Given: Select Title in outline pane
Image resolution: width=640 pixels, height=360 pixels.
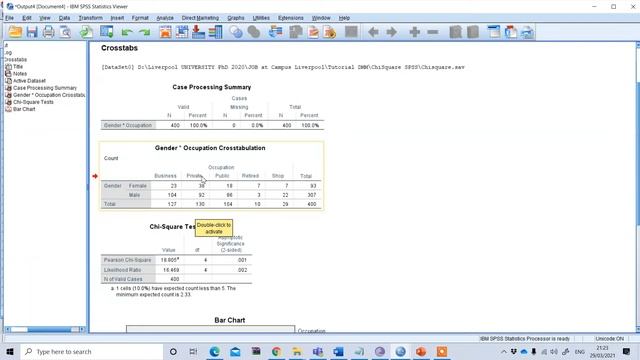Looking at the screenshot, I should 18,67.
